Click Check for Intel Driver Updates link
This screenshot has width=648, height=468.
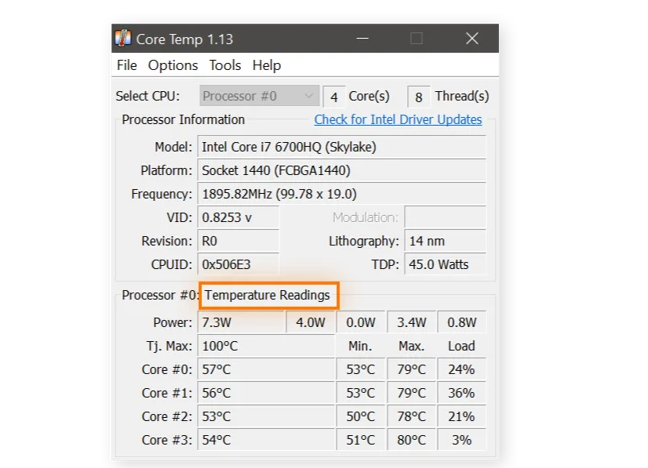398,120
